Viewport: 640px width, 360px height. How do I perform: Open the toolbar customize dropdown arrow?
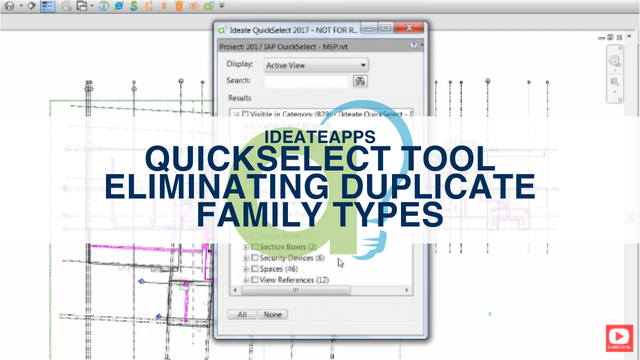coord(222,6)
